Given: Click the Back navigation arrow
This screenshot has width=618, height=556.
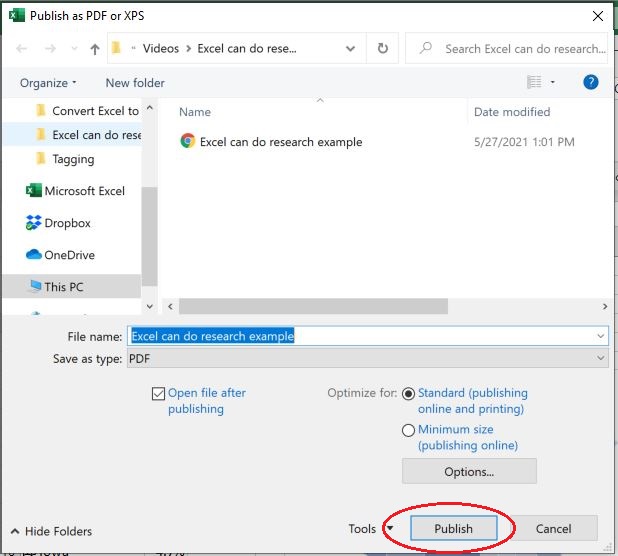Looking at the screenshot, I should (22, 48).
